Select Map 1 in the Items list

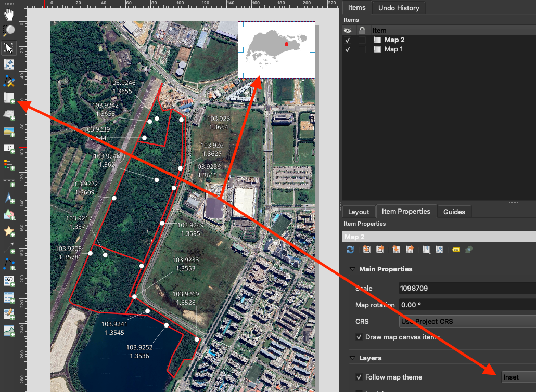pos(393,49)
